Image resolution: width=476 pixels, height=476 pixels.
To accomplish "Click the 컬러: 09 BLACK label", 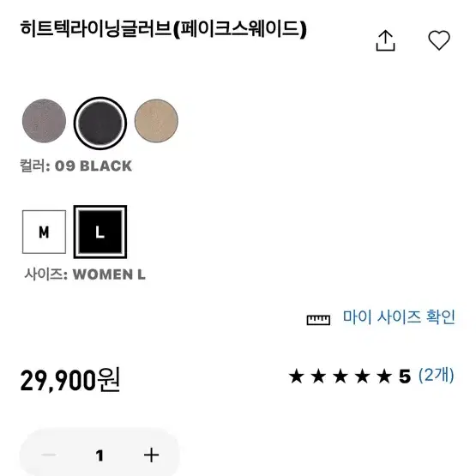I will pos(75,166).
